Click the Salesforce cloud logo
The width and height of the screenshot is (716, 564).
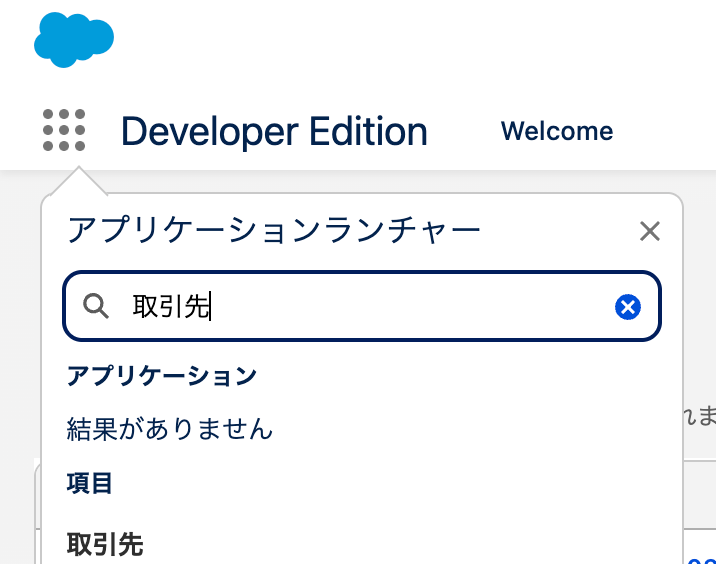click(74, 40)
